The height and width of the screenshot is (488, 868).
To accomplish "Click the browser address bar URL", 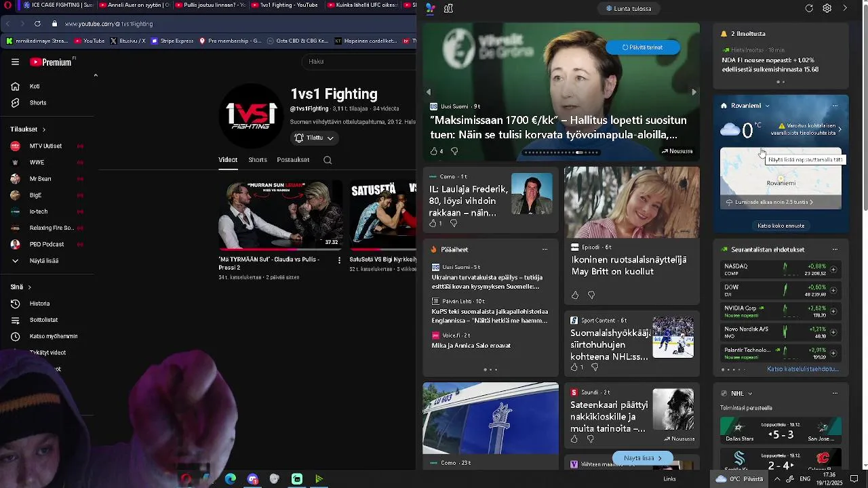I will point(108,24).
